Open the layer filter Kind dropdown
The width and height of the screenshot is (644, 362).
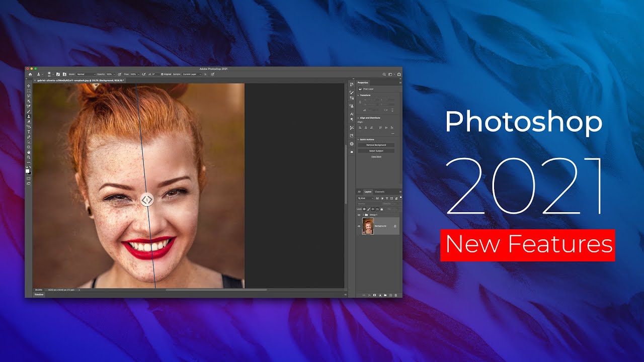[366, 198]
